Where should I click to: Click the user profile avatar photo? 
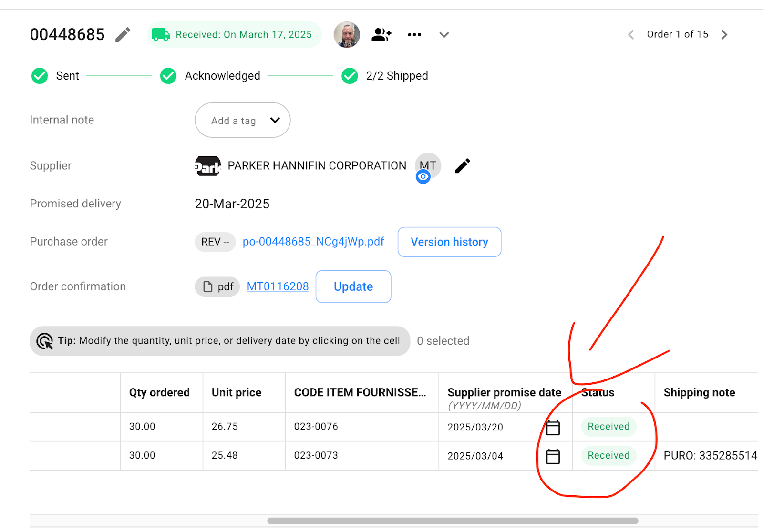[x=347, y=35]
